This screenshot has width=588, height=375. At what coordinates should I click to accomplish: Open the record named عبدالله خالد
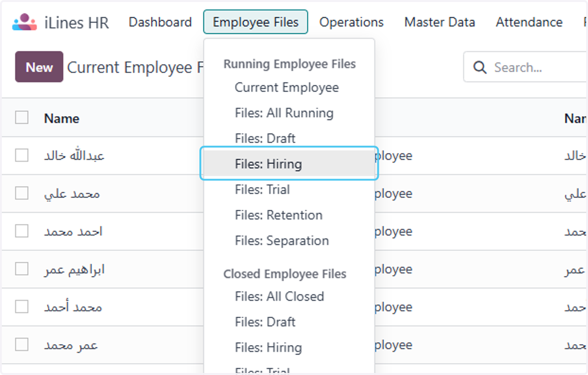point(74,155)
